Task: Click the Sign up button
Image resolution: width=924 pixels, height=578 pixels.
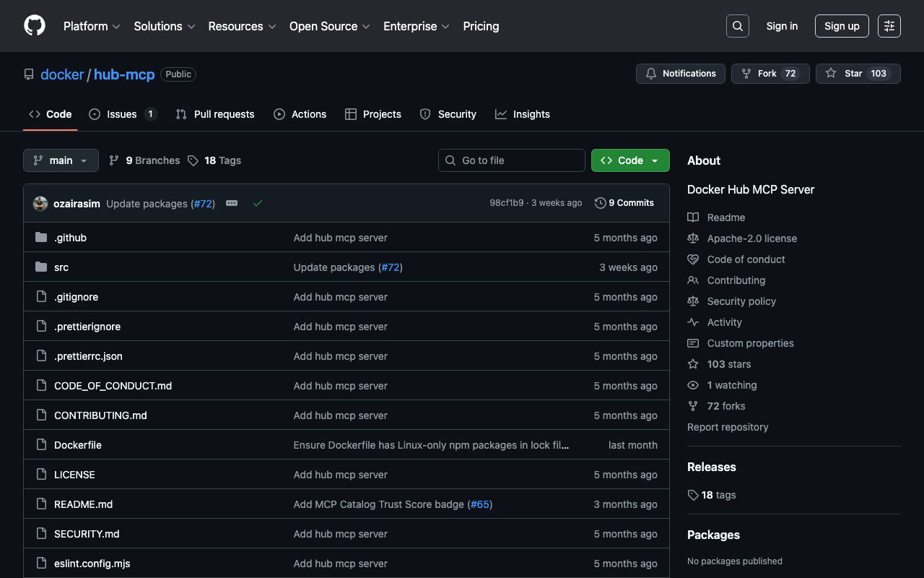Action: (841, 26)
